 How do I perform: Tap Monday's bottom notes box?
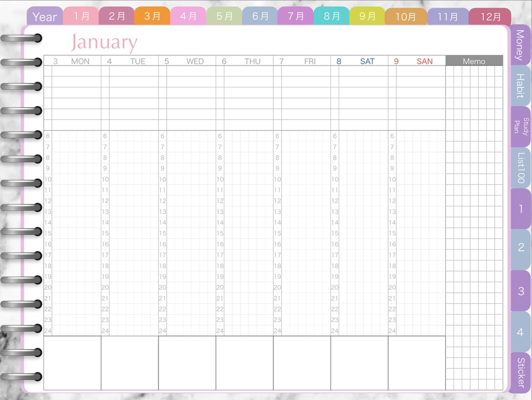(x=72, y=363)
